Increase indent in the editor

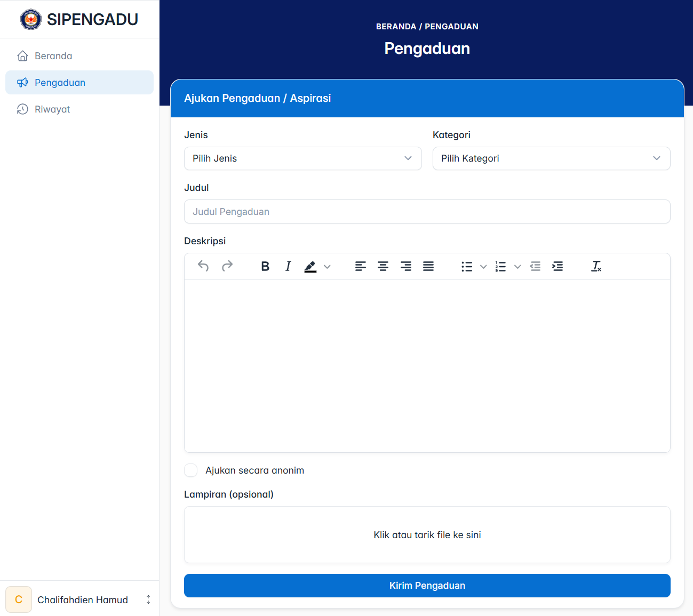pyautogui.click(x=557, y=266)
